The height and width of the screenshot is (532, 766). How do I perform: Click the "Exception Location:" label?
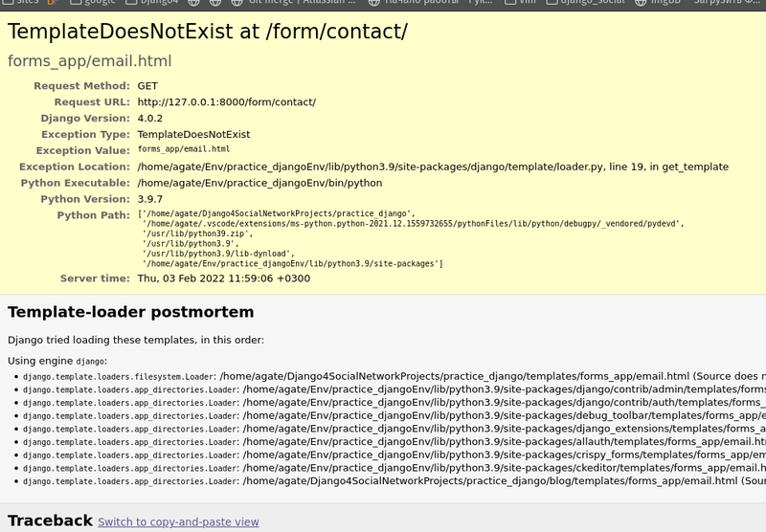tap(75, 166)
